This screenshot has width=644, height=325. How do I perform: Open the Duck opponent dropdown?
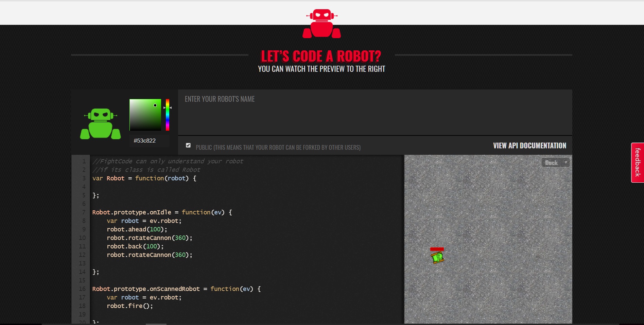coord(555,163)
